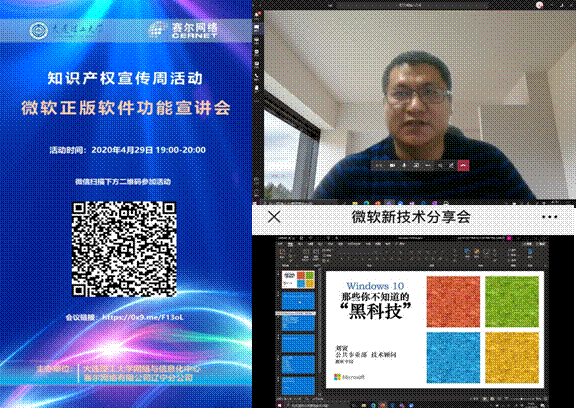Click the share screen icon in call bar
The image size is (576, 408).
pyautogui.click(x=416, y=166)
